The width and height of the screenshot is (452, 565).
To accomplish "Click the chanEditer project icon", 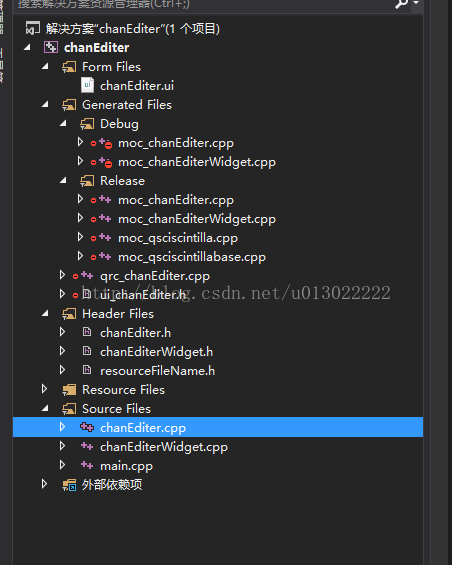I will click(51, 47).
